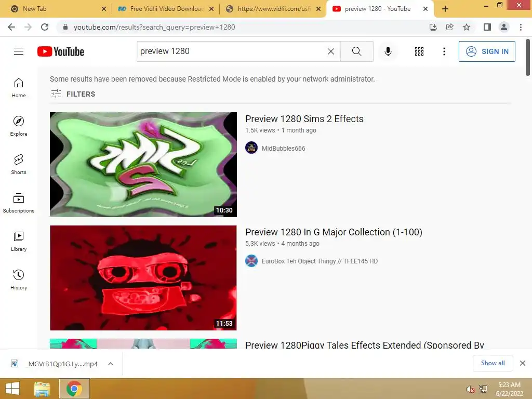This screenshot has height=399, width=532.
Task: Click the SIGN IN button
Action: pos(487,51)
